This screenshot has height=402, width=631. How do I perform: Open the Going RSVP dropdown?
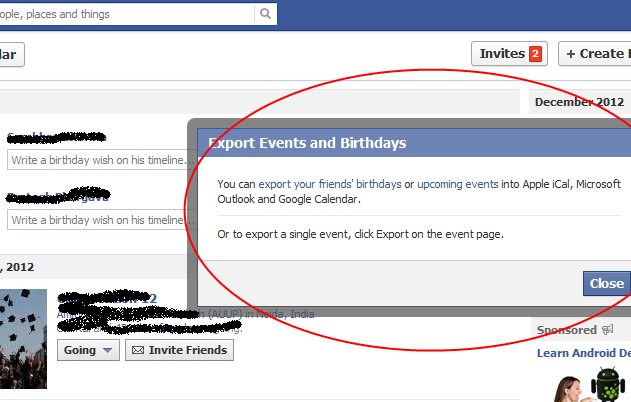click(x=88, y=350)
